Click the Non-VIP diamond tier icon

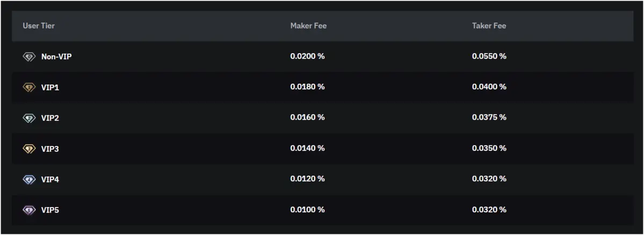(29, 56)
